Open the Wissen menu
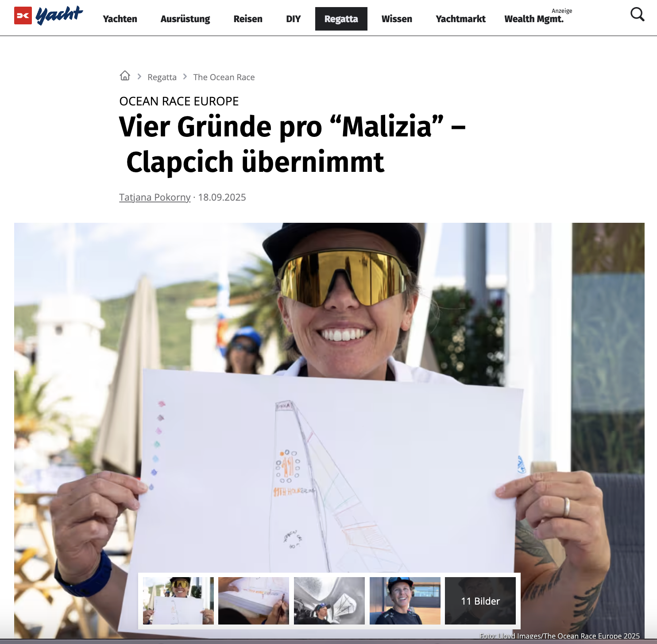Image resolution: width=657 pixels, height=644 pixels. click(397, 19)
